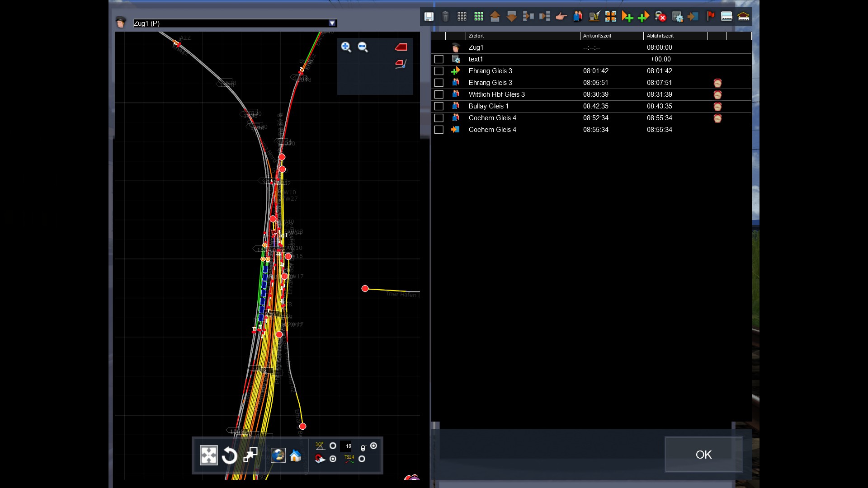Click the Ankunftszeit column header
The image size is (868, 488).
point(597,36)
